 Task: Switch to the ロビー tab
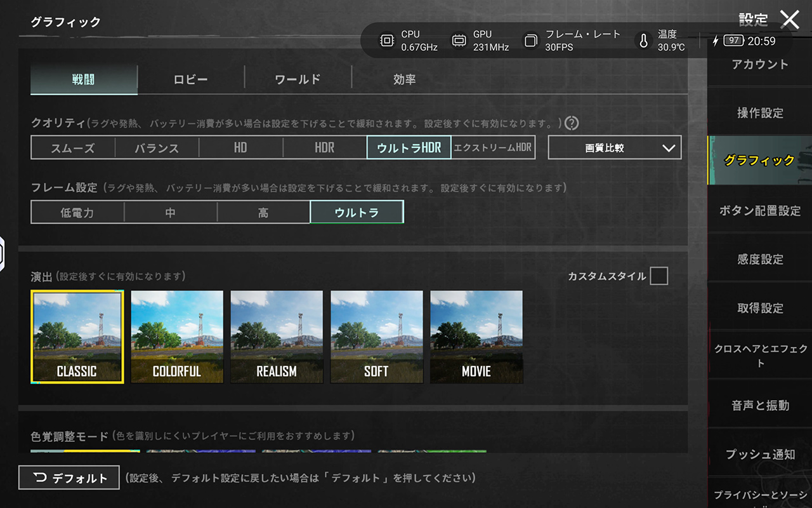click(191, 79)
